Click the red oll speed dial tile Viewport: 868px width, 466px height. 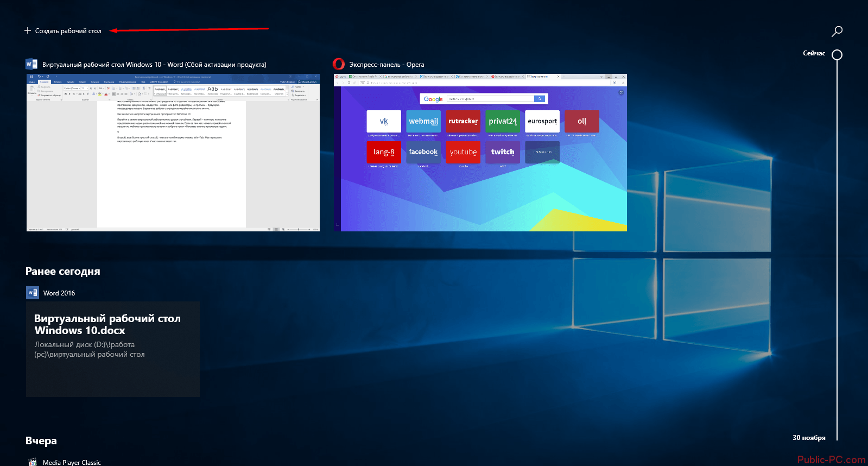pyautogui.click(x=582, y=121)
